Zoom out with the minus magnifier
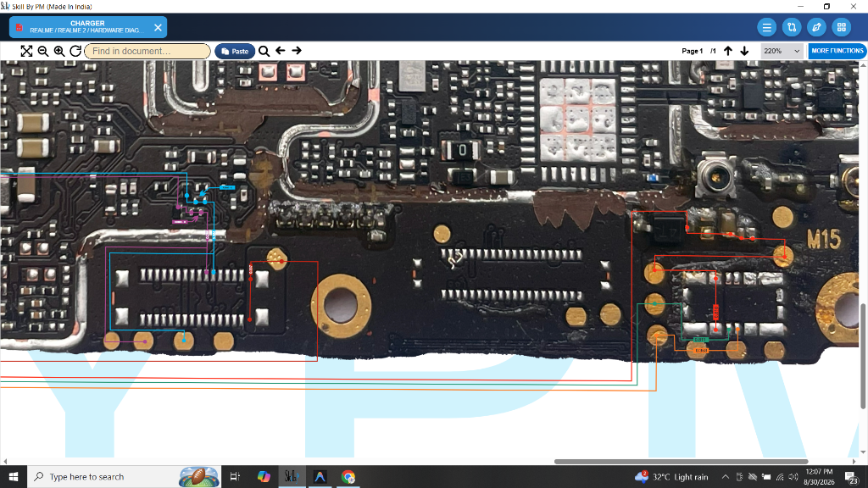 (42, 51)
